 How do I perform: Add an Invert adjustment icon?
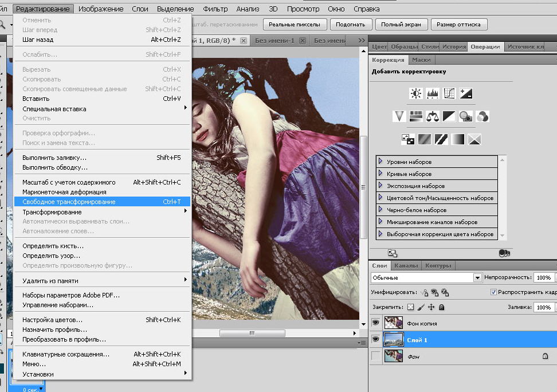coord(408,139)
